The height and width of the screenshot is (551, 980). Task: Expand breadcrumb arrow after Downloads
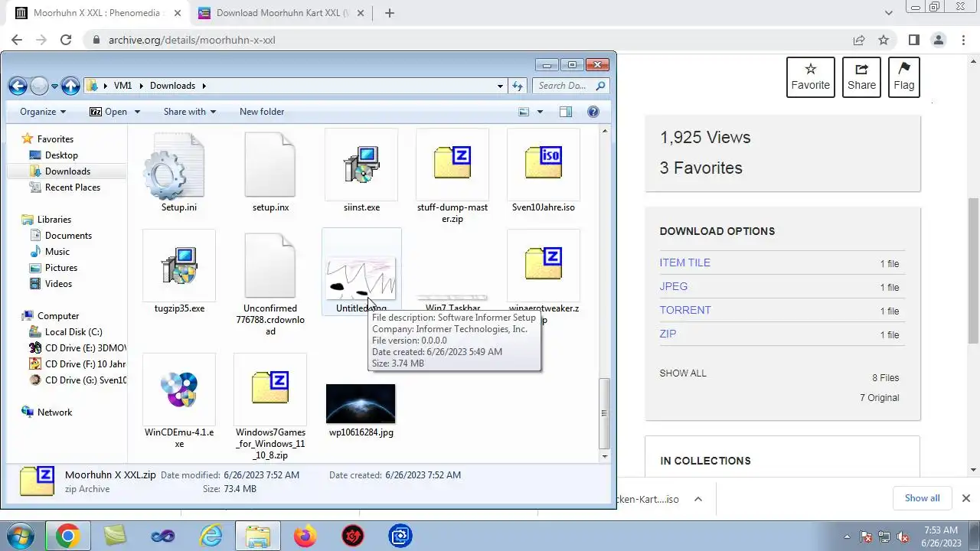pyautogui.click(x=204, y=86)
